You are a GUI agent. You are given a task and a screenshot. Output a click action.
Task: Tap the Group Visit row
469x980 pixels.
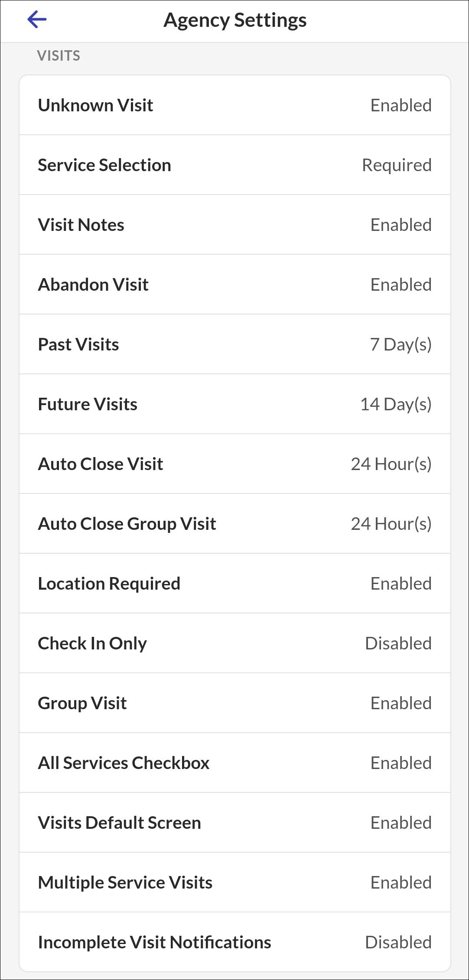tap(234, 703)
